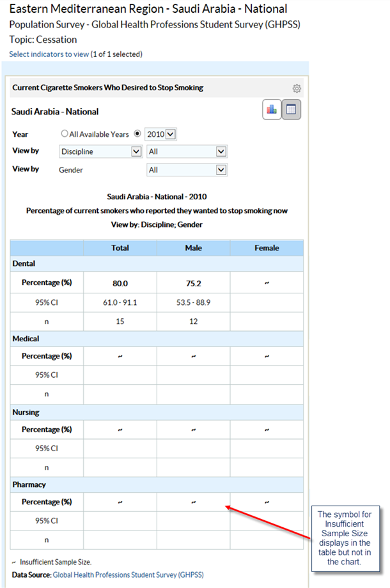Switch to bar chart view

point(272,110)
